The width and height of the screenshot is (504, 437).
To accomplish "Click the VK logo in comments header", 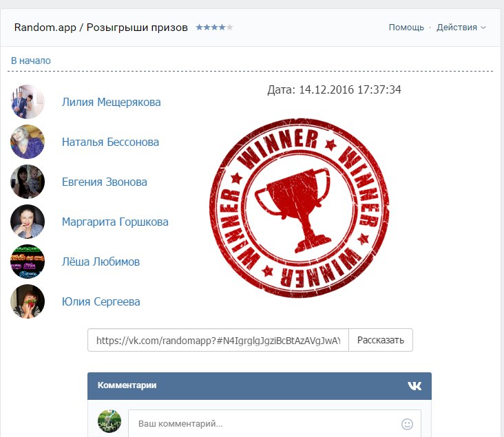I will [x=414, y=385].
